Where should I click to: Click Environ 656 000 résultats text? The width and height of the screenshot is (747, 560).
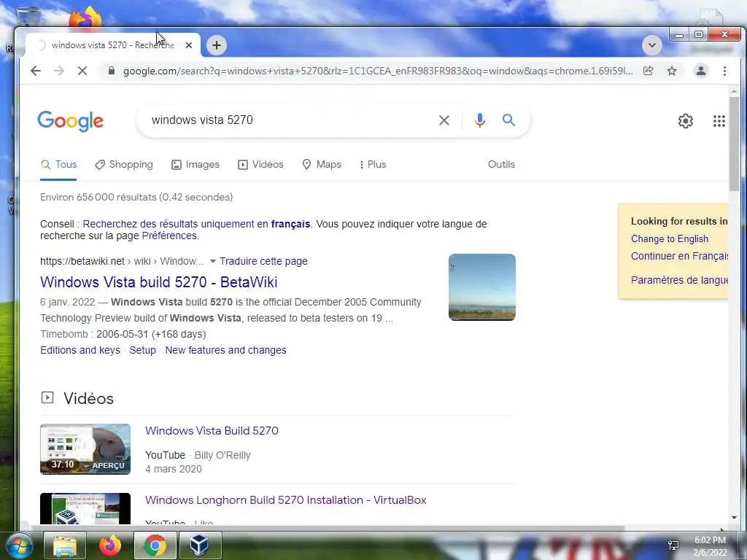coord(136,197)
